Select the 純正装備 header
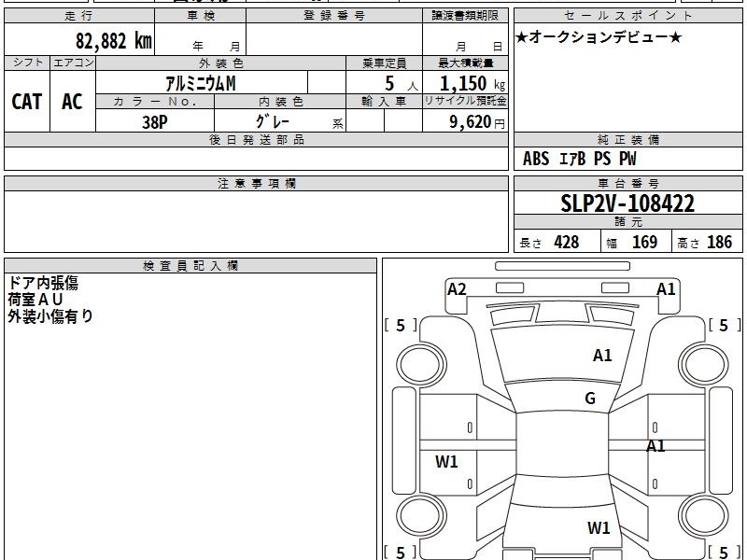Screen dimensions: 747x560 click(x=627, y=139)
